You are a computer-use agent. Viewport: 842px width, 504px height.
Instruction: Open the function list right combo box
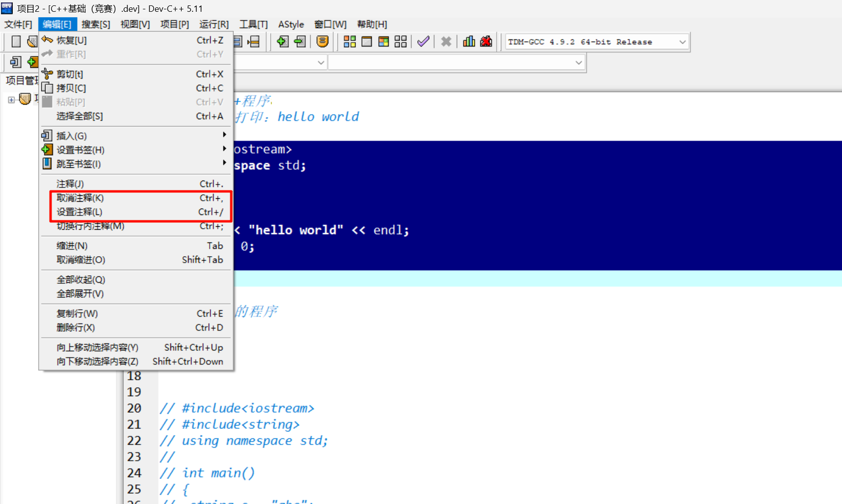click(x=457, y=63)
